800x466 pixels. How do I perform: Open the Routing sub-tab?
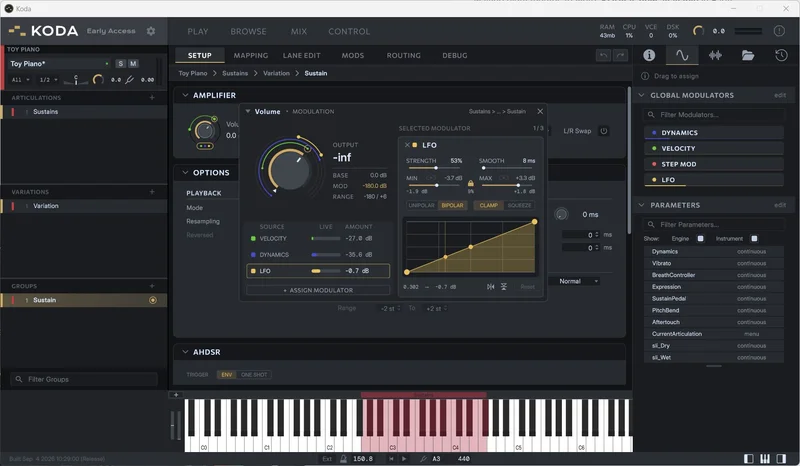click(404, 55)
